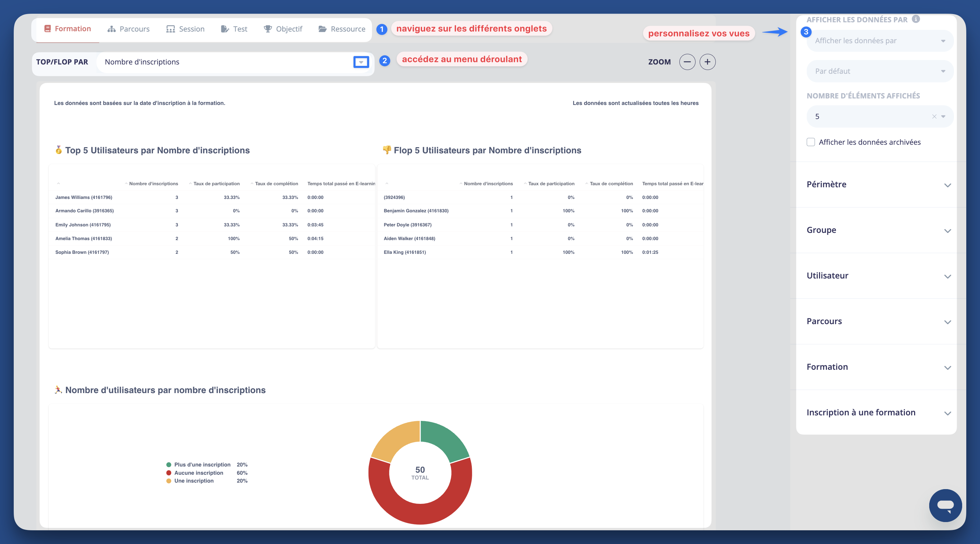Expand the Périmètre filter section
The image size is (980, 544).
[947, 185]
